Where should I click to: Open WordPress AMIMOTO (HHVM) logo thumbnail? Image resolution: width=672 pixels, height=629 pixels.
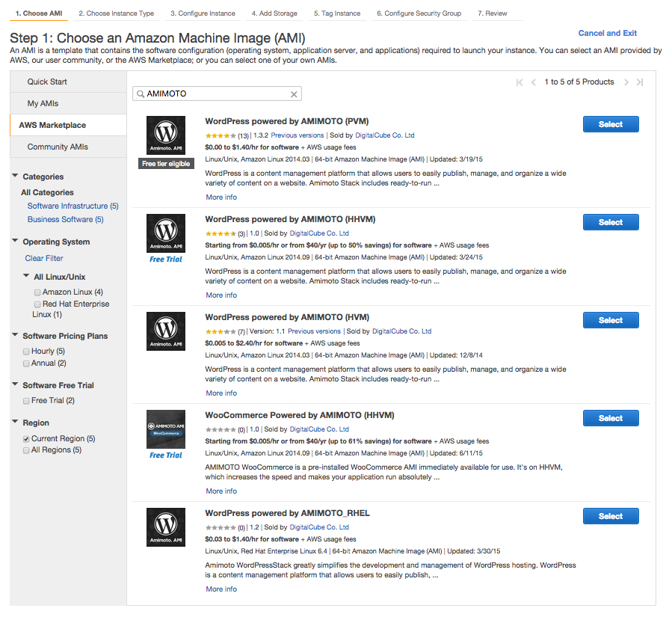point(166,233)
